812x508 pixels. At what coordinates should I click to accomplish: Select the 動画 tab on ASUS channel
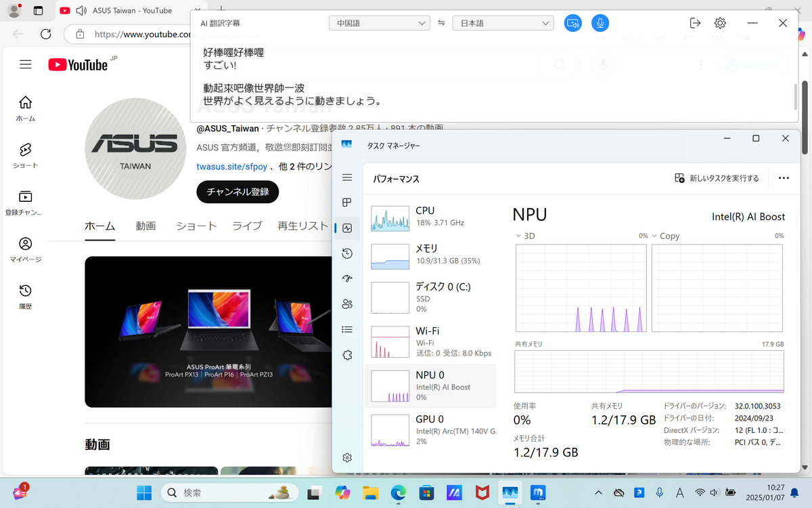tap(145, 226)
